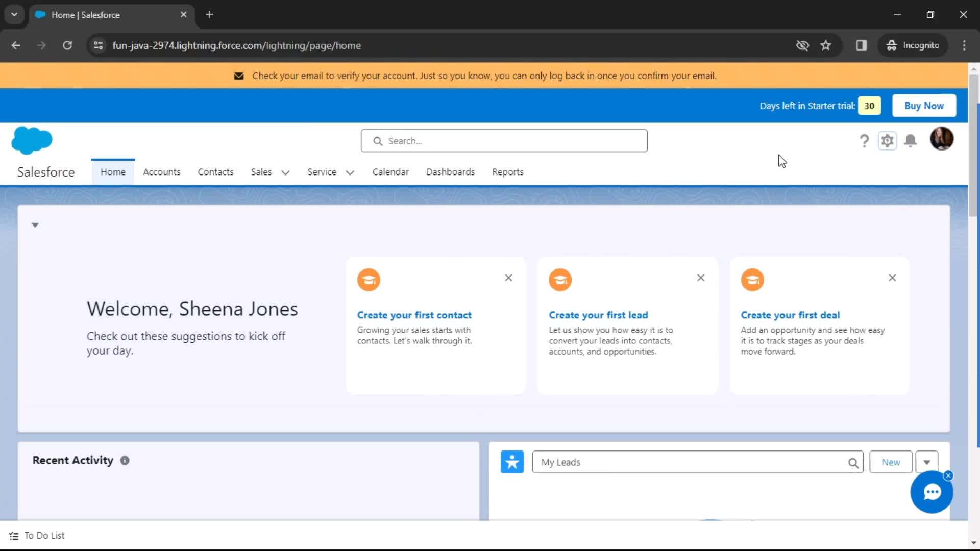The width and height of the screenshot is (980, 551).
Task: Open the Accounts tab
Action: 162,172
